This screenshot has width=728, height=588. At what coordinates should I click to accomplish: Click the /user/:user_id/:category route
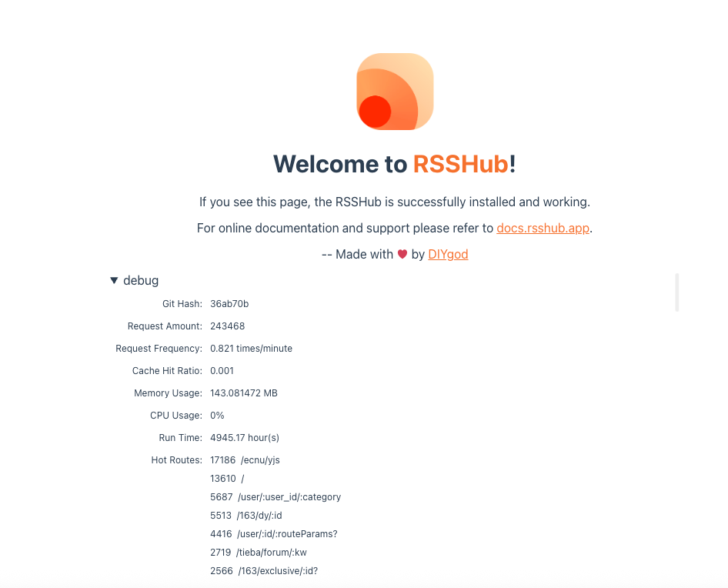pyautogui.click(x=289, y=497)
